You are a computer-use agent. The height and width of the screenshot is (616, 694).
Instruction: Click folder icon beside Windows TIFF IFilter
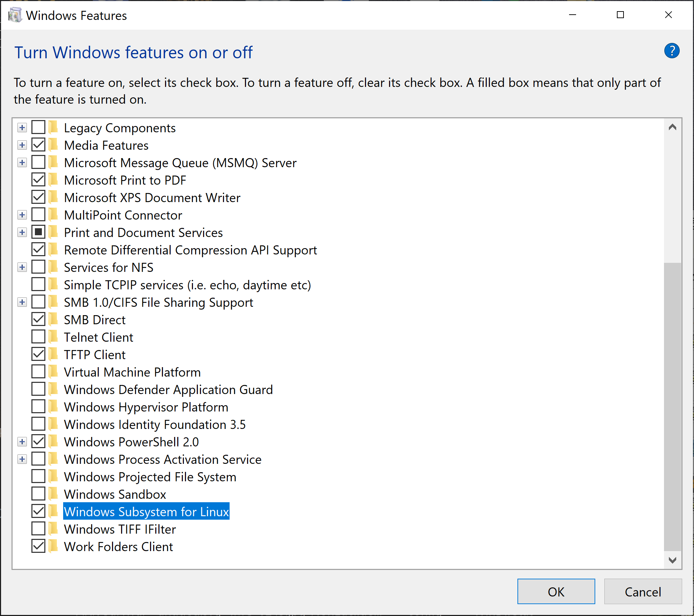click(x=53, y=529)
